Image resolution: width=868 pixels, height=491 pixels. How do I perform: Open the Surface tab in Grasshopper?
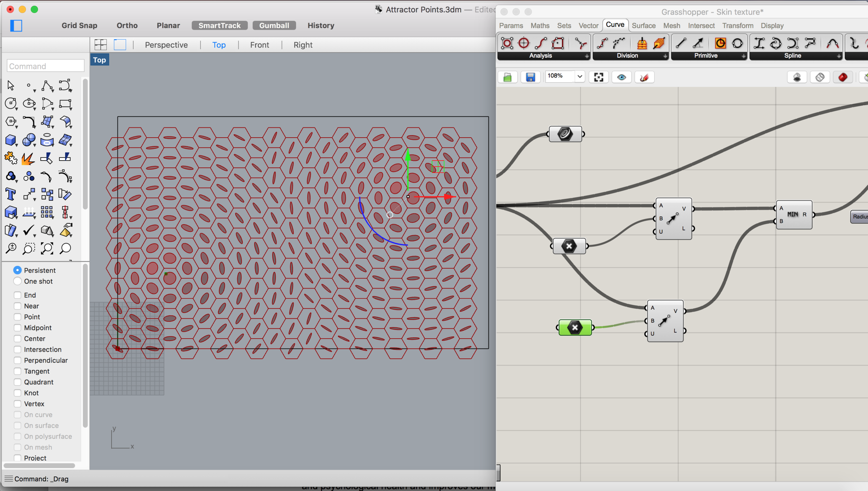(644, 26)
